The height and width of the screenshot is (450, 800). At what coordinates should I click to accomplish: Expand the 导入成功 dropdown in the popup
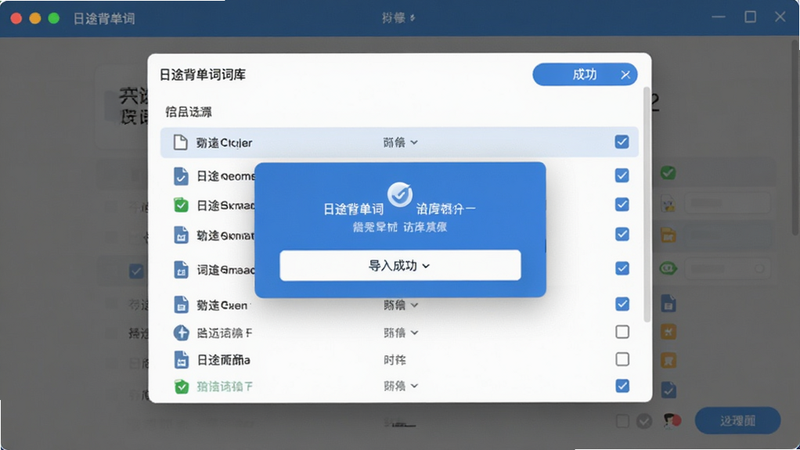tap(400, 265)
